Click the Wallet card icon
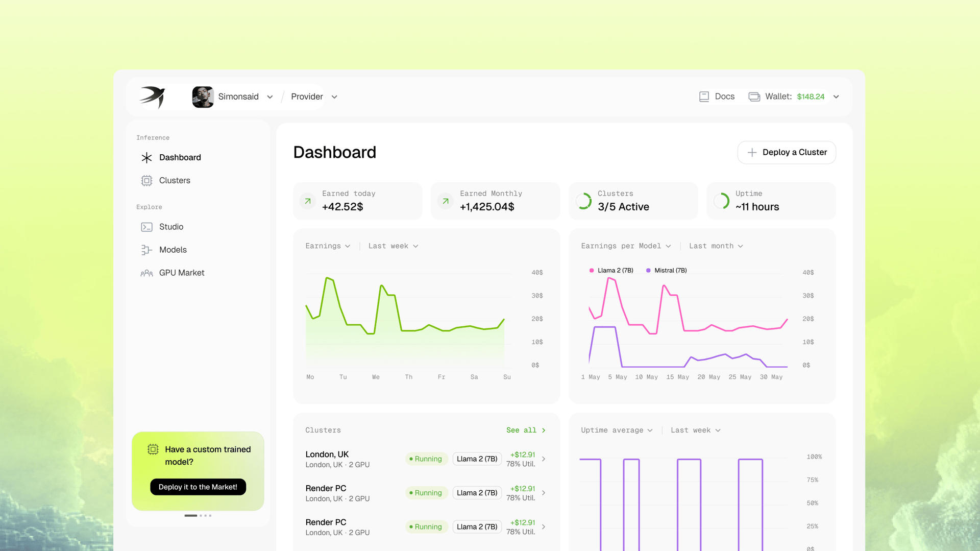Screen dimensions: 980x551 pos(754,97)
